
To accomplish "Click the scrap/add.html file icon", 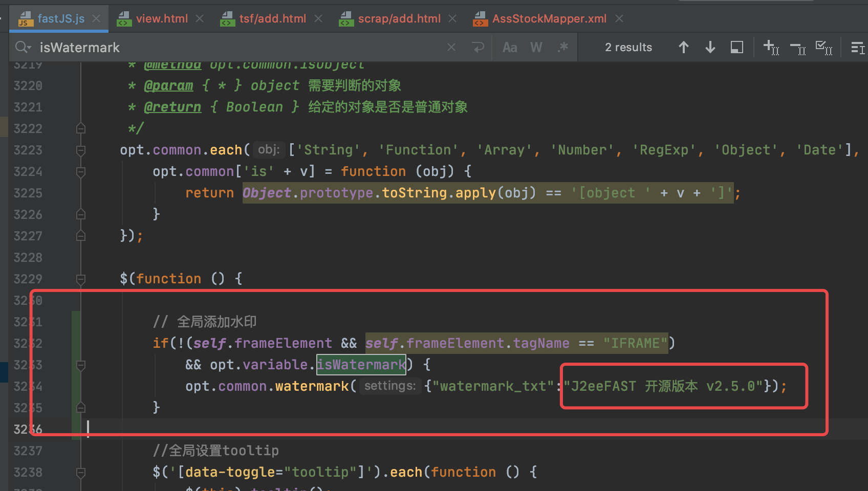I will tap(346, 19).
